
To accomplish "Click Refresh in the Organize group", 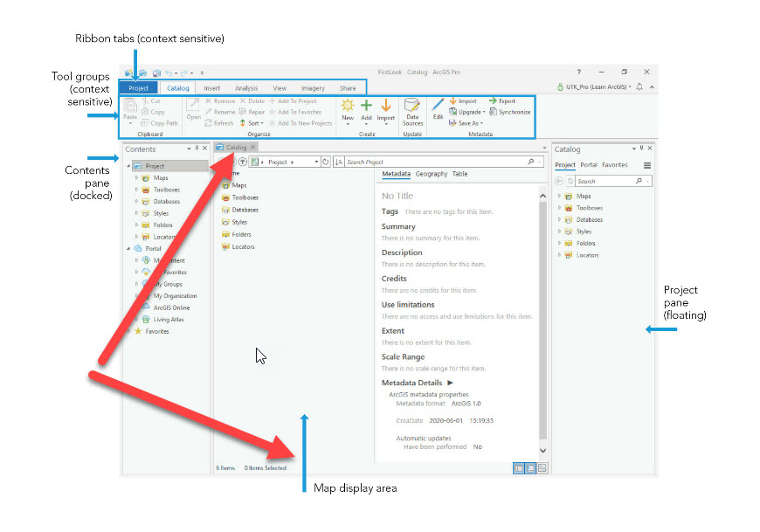I will click(x=219, y=123).
